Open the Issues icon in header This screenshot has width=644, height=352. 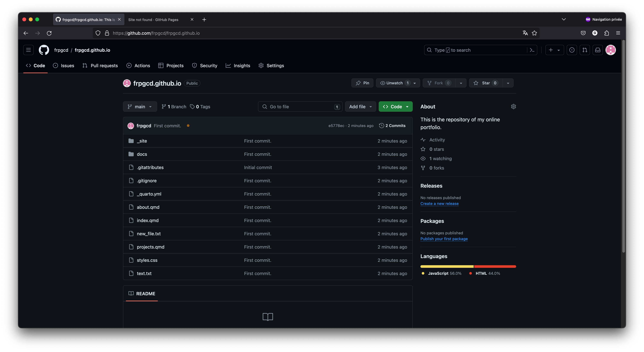[x=571, y=50]
